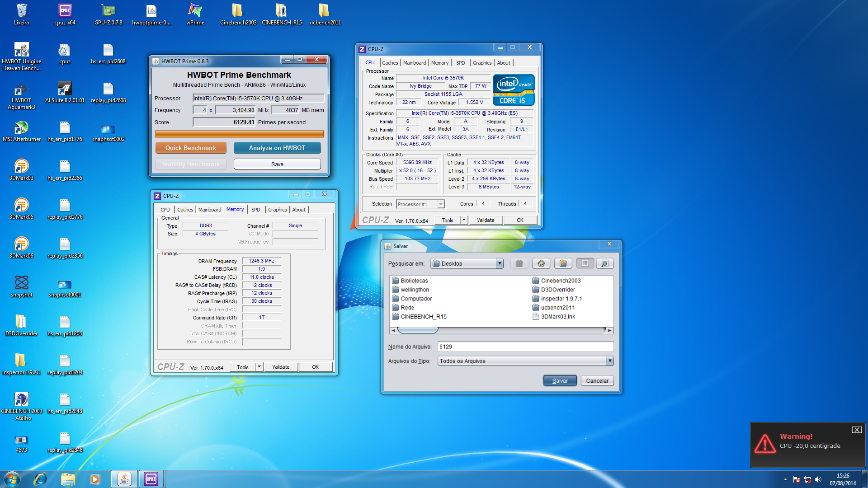Open Cinebench2003 folder on desktop
The image size is (868, 488).
238,14
